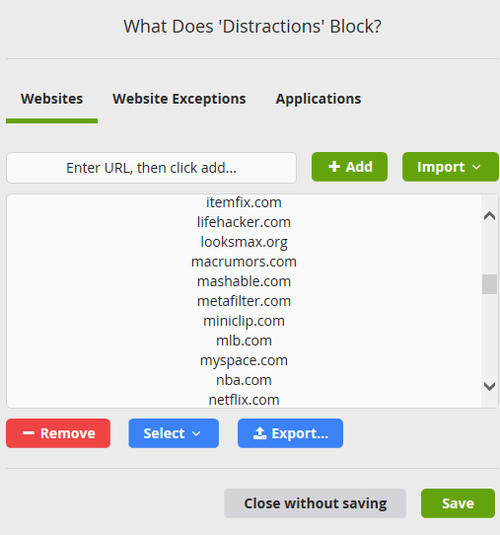Image resolution: width=500 pixels, height=535 pixels.
Task: Select netflix.com in the list
Action: 244,399
